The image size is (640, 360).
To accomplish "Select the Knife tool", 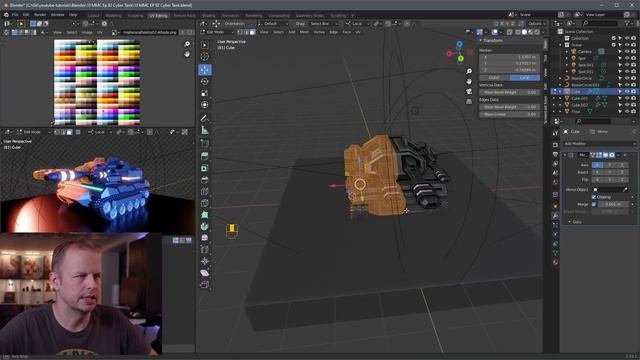I will click(205, 203).
